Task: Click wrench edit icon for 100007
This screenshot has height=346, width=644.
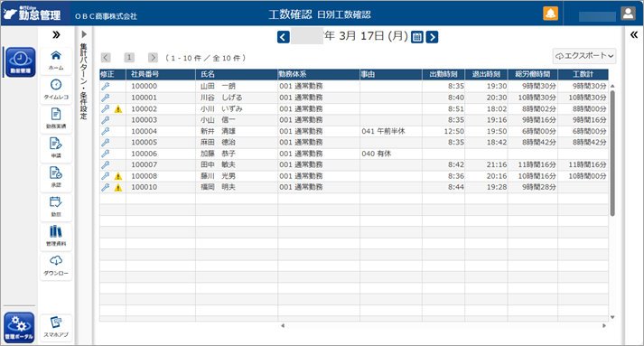Action: (106, 164)
